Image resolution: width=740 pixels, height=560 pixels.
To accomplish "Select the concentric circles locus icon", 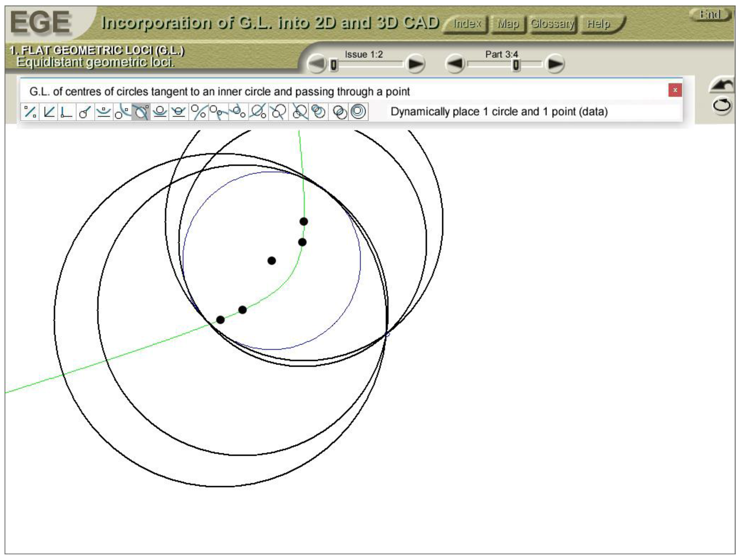I will pyautogui.click(x=358, y=112).
